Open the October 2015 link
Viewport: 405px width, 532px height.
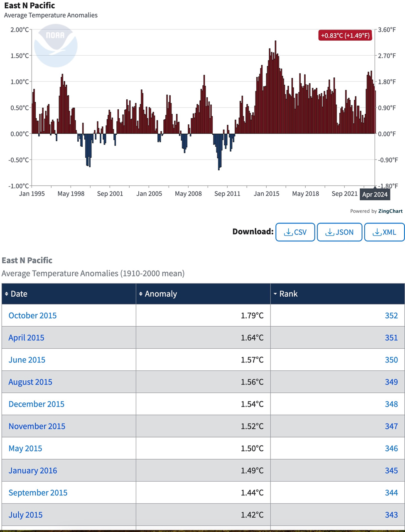pyautogui.click(x=32, y=315)
